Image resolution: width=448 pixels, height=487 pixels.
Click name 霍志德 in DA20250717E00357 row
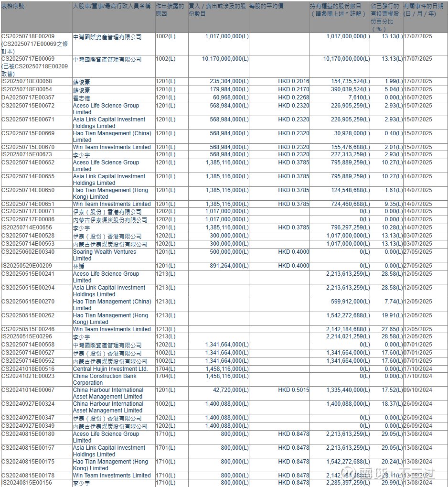pos(81,98)
